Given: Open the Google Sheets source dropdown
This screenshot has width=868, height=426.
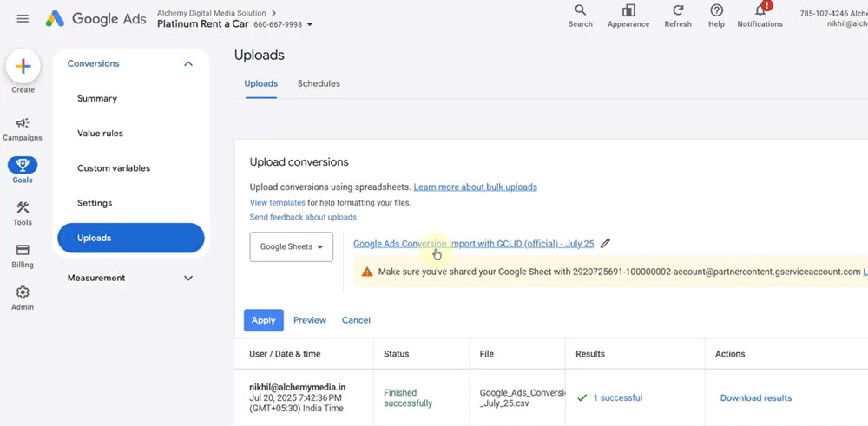Looking at the screenshot, I should click(291, 246).
